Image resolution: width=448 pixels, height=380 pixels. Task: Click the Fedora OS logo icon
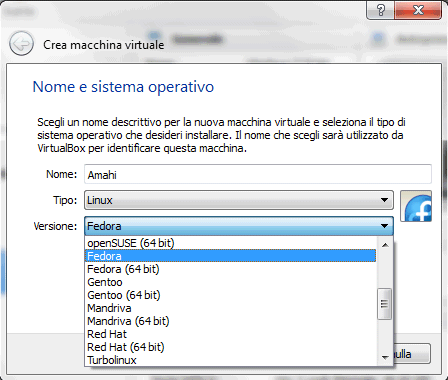[416, 206]
